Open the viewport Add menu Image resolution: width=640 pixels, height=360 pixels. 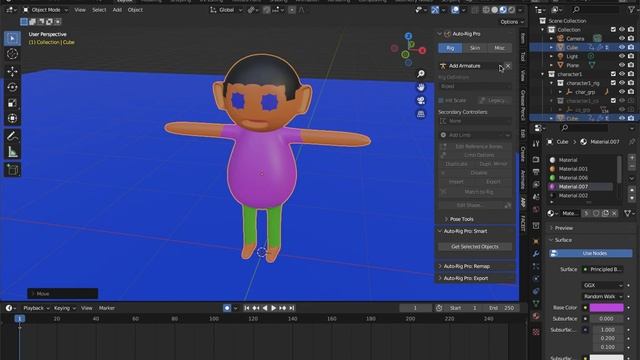tap(117, 10)
